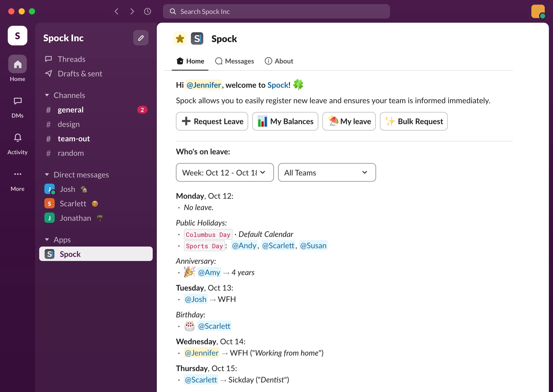Screen dimensions: 553x392
Task: Click the @Amy anniversary mention
Action: pyautogui.click(x=209, y=272)
